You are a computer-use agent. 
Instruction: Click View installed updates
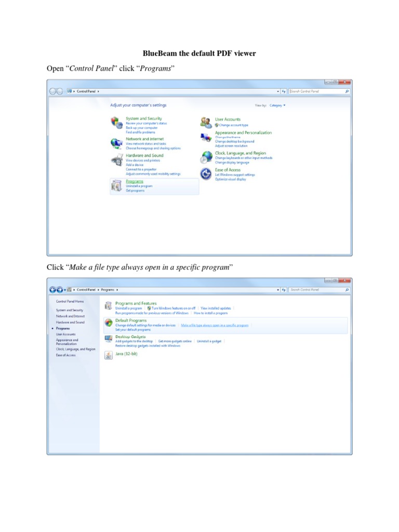point(216,309)
